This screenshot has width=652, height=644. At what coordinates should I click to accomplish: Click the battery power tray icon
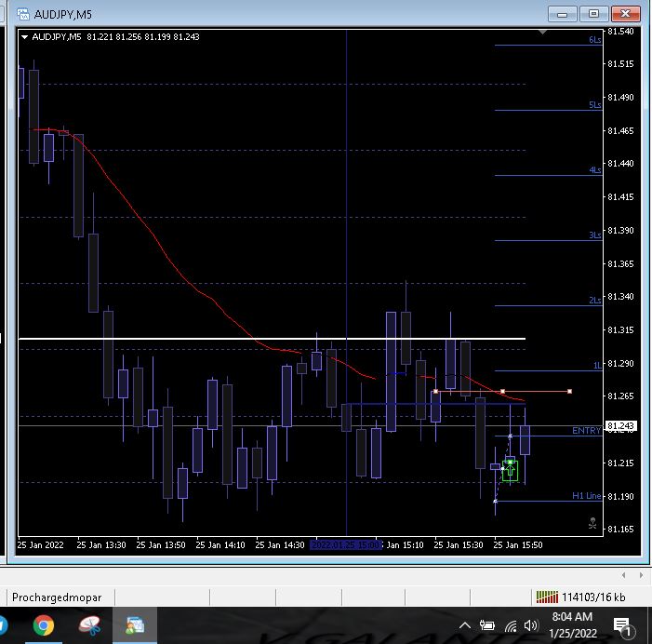point(487,624)
